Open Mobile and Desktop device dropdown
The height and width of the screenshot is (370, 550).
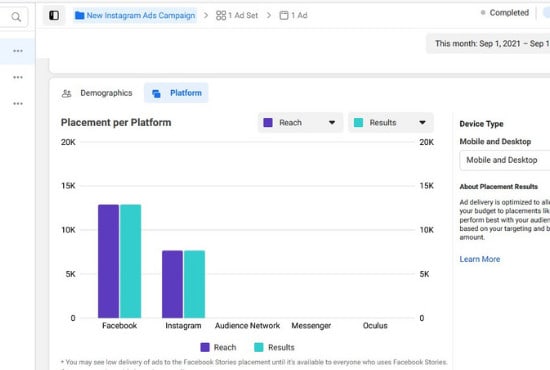[505, 160]
